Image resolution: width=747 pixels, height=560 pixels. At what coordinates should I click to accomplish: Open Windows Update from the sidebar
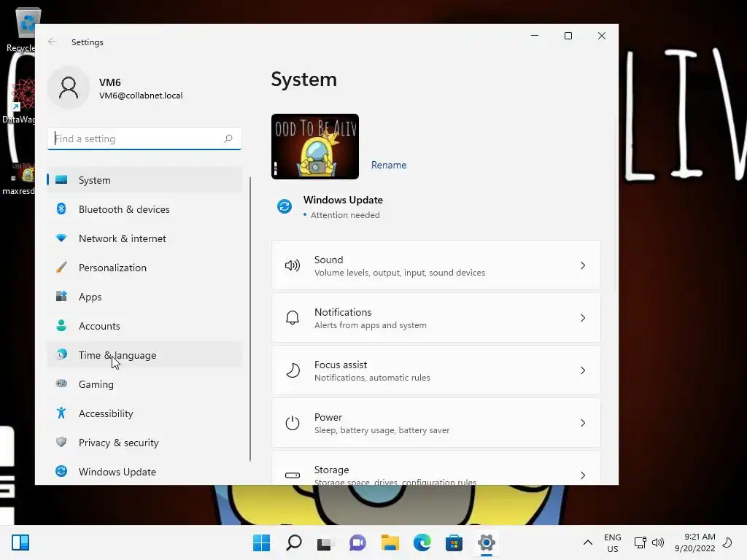pyautogui.click(x=144, y=472)
